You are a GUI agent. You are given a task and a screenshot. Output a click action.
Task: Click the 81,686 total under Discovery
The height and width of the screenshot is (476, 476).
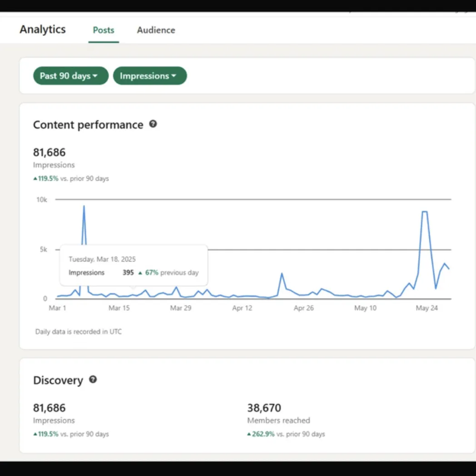coord(50,408)
